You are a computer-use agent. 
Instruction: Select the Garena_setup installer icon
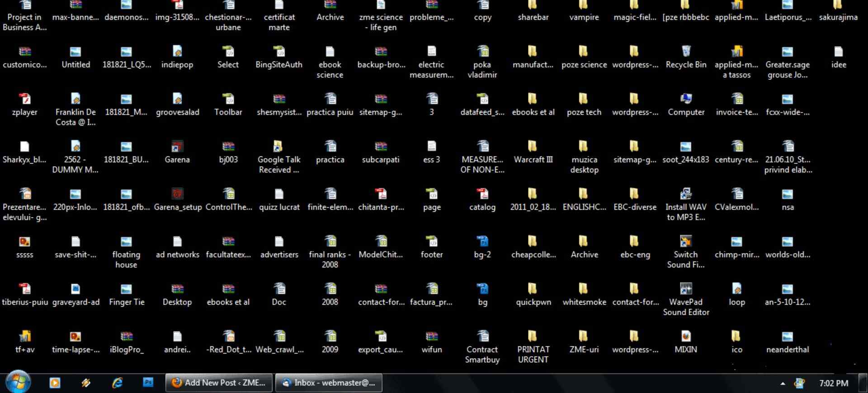[x=177, y=199]
